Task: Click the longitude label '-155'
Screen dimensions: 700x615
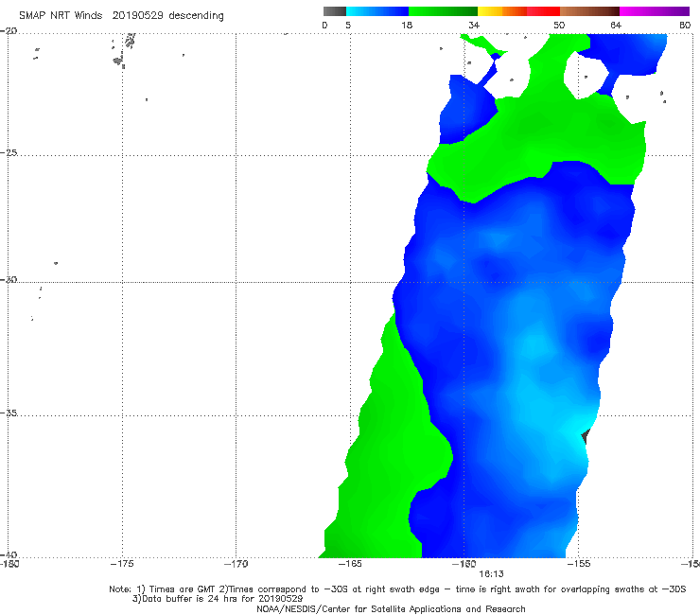Action: (579, 564)
